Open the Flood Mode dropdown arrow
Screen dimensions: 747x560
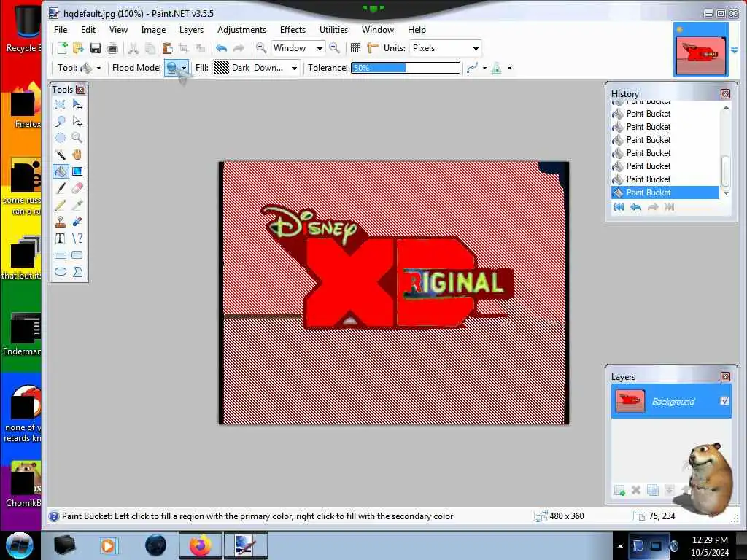(184, 68)
